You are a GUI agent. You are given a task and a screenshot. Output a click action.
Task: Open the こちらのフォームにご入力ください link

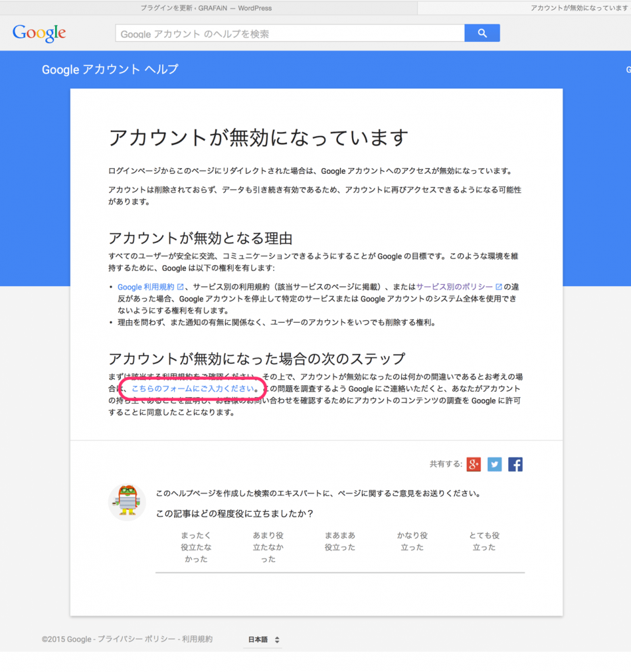(192, 388)
